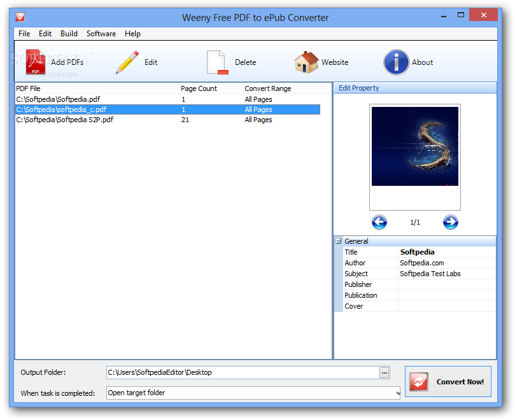Viewport: 515px width, 420px height.
Task: Click page count '21' cell
Action: click(x=185, y=120)
